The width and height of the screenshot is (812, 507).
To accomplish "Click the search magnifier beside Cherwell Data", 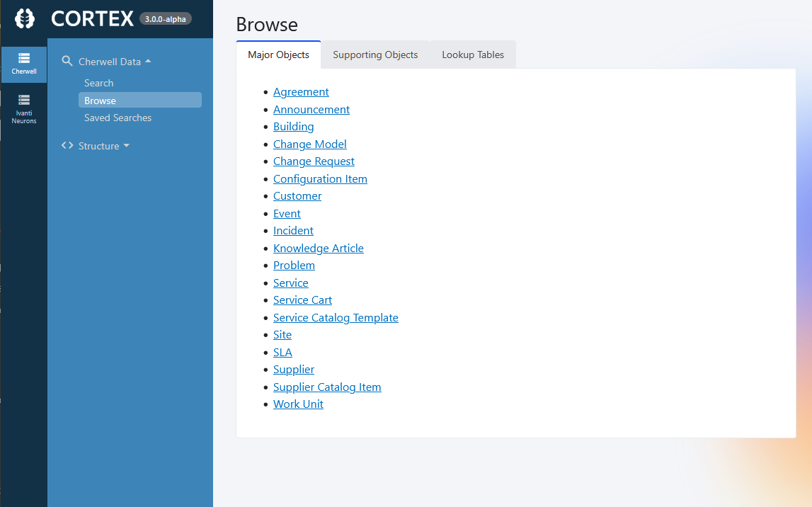I will 67,61.
